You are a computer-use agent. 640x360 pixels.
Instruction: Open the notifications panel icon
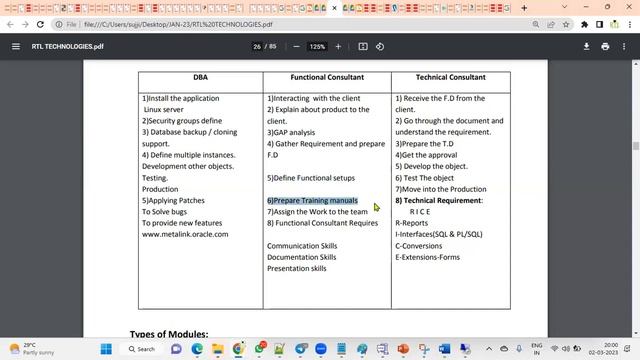pos(627,349)
